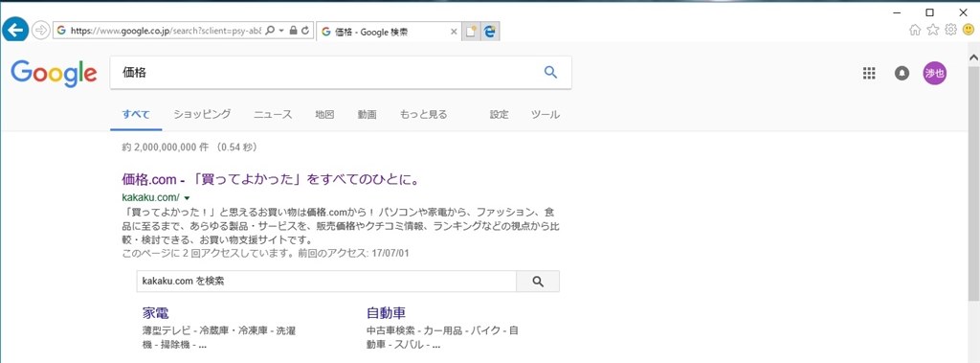
Task: Click the Microsoft Edge icon beside tabs
Action: 489,32
